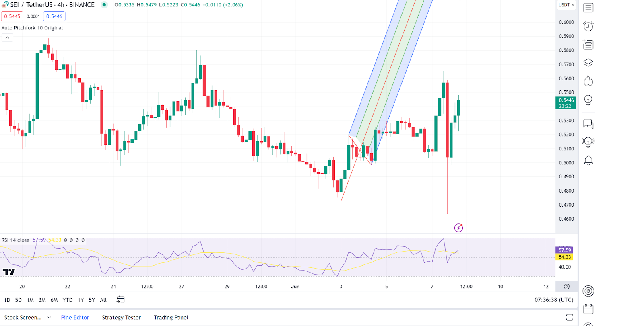Screen dimensions: 644x326
Task: Click the SEI symbol logo
Action: (x=5, y=5)
